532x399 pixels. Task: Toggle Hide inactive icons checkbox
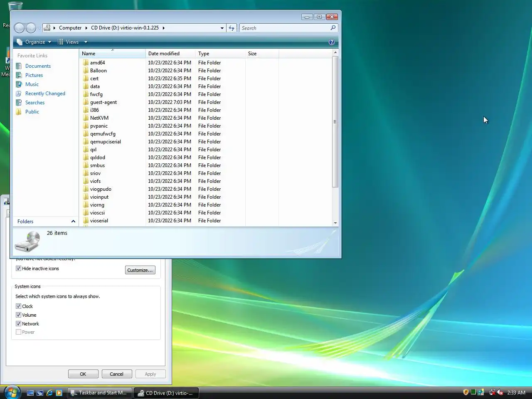pyautogui.click(x=18, y=268)
